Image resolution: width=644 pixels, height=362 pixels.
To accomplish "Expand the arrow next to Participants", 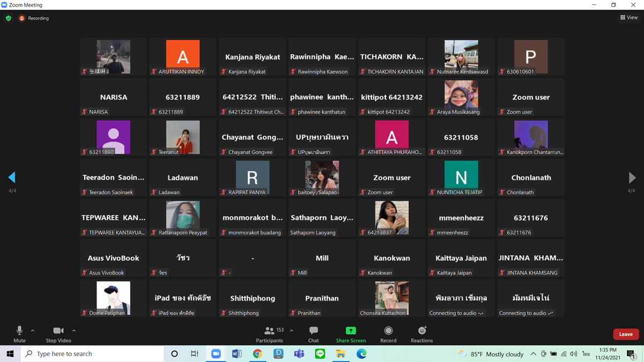I will (291, 331).
